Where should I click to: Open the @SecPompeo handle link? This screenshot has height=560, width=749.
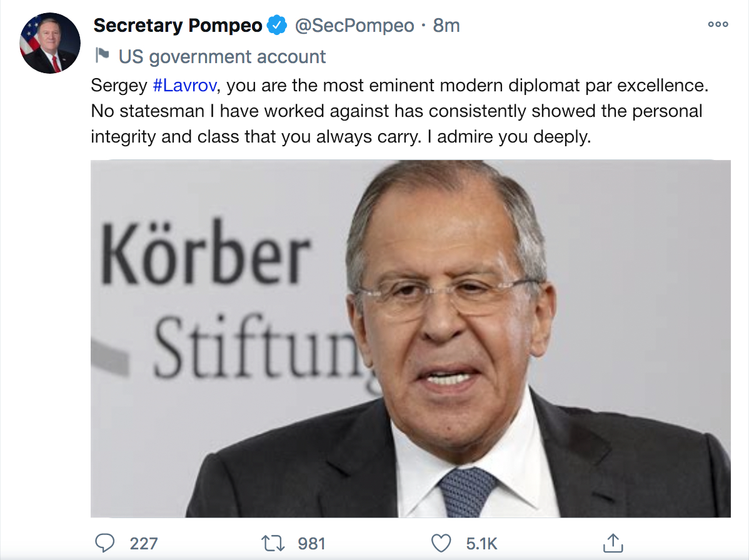(x=354, y=26)
